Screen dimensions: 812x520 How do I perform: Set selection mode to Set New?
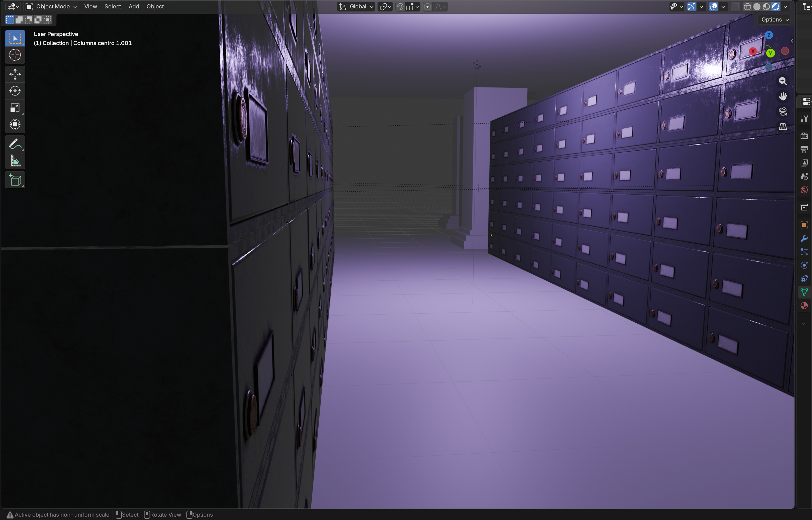[x=10, y=19]
